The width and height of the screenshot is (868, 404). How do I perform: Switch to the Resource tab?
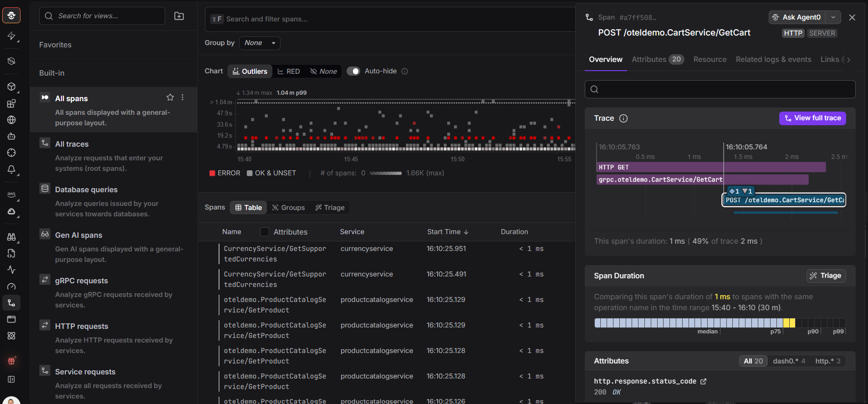(710, 59)
